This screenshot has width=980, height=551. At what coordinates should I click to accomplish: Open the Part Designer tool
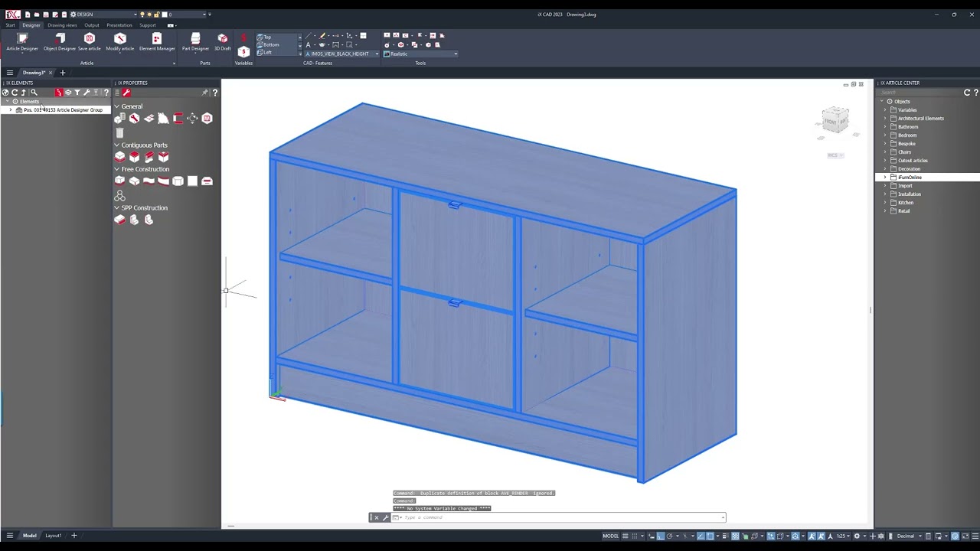(x=195, y=42)
